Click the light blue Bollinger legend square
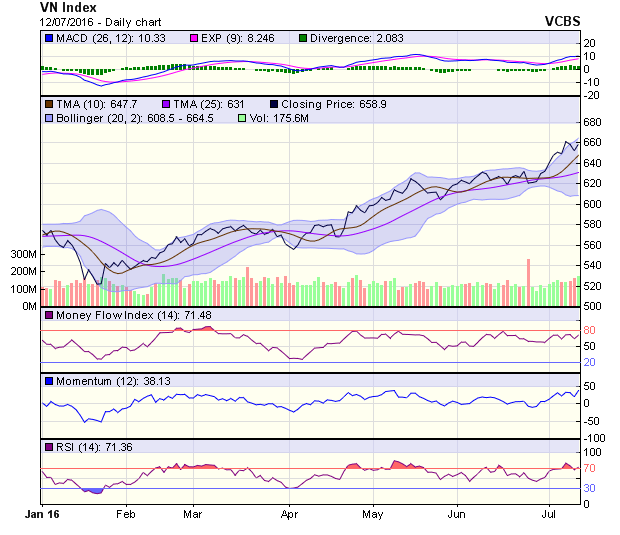The image size is (620, 535). tap(48, 118)
